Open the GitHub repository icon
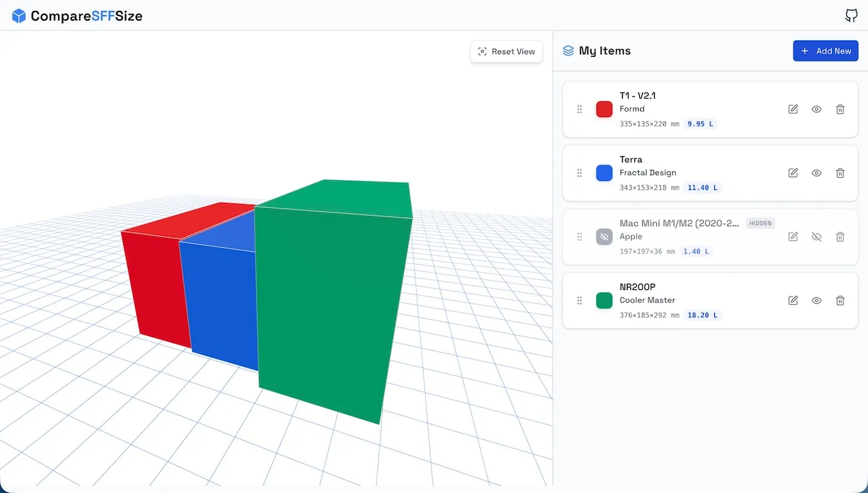Image resolution: width=868 pixels, height=493 pixels. coord(851,16)
